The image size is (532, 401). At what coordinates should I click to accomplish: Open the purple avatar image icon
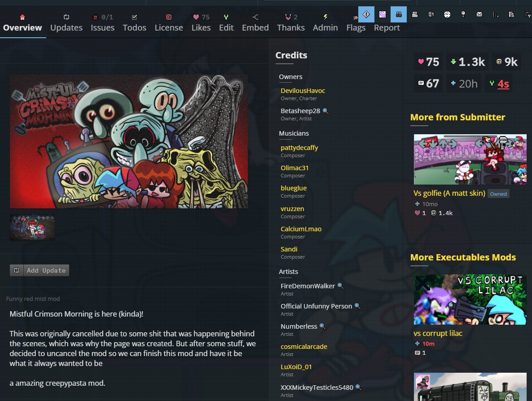pos(383,14)
